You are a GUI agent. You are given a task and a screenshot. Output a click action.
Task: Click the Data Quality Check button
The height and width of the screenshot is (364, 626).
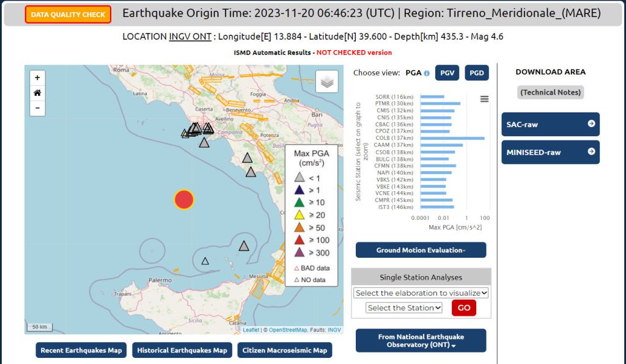coord(68,15)
